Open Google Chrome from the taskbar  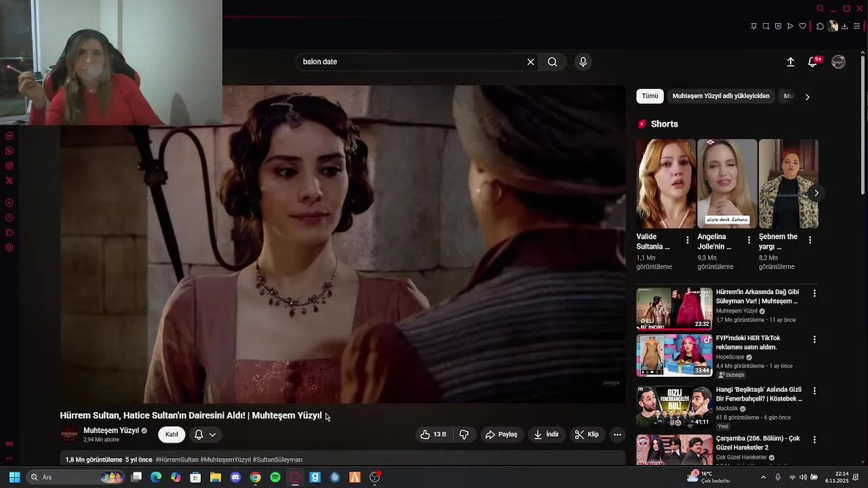click(x=255, y=477)
